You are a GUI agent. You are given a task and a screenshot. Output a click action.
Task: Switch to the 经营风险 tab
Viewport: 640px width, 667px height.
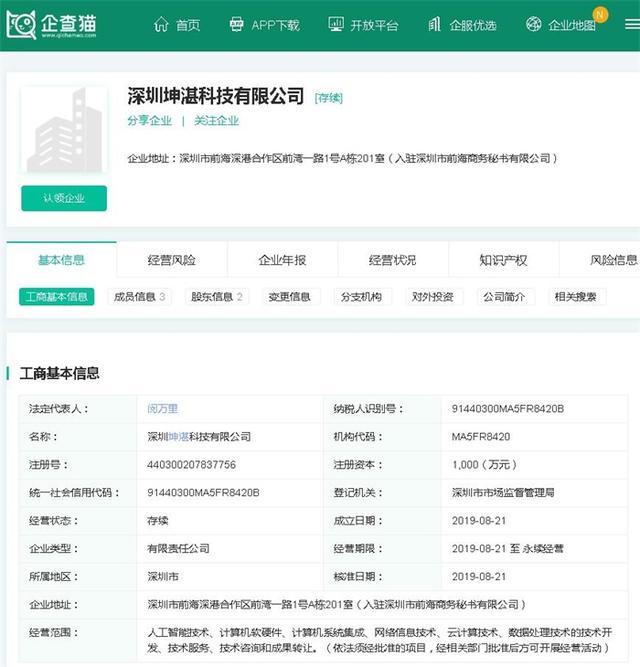[172, 260]
